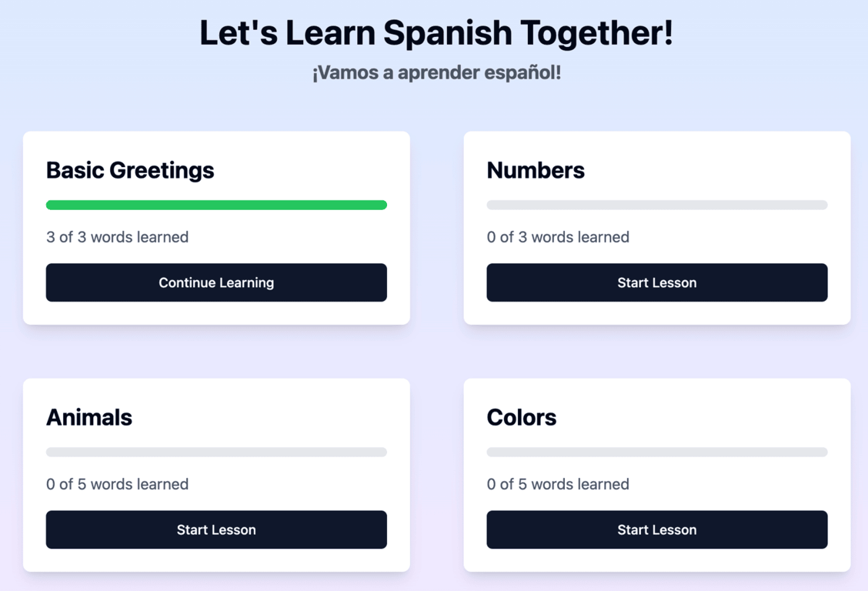Click the Numbers card title
Viewport: 868px width, 591px height.
[536, 170]
